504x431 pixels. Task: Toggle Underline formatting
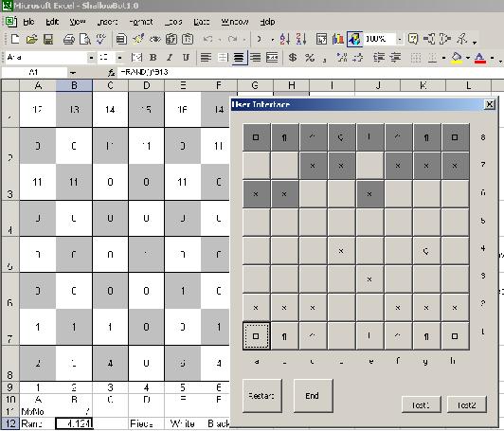(186, 58)
